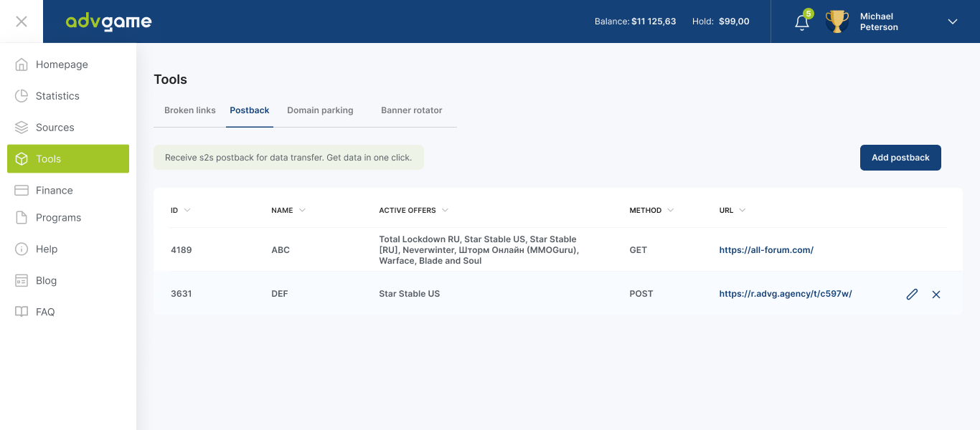Open notifications bell icon
This screenshot has height=430, width=980.
click(802, 22)
